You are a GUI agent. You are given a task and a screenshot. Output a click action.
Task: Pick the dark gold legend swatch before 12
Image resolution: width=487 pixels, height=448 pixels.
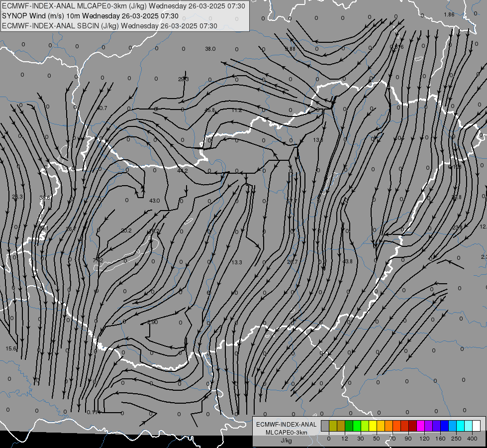341,426
